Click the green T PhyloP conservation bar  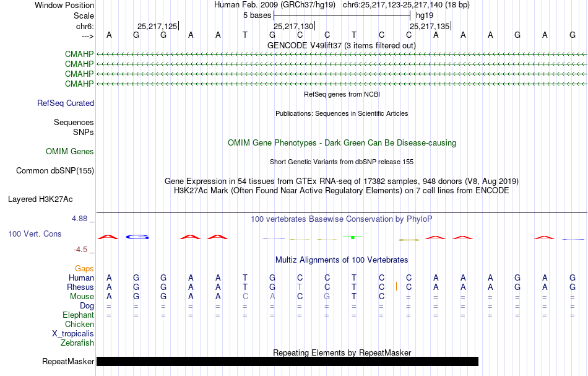point(353,237)
